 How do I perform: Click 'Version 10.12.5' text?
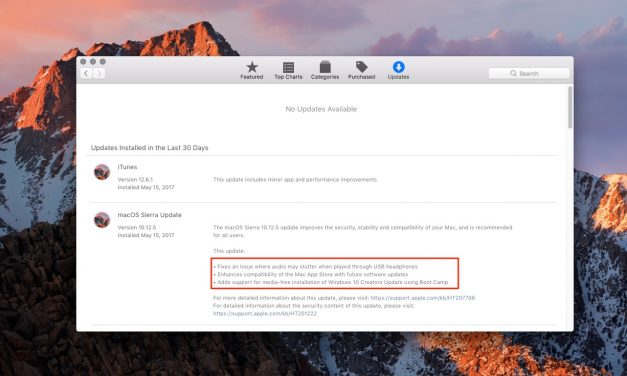(x=137, y=227)
